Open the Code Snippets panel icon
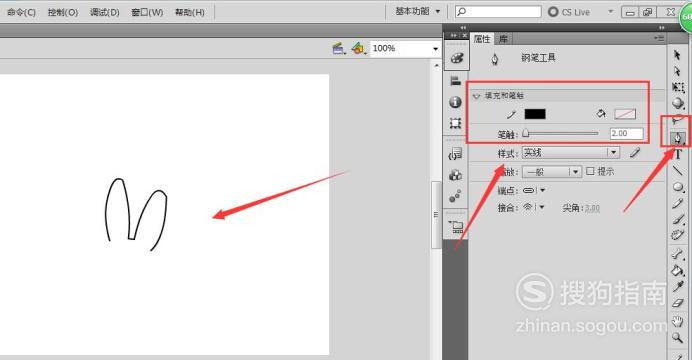 coord(455,154)
